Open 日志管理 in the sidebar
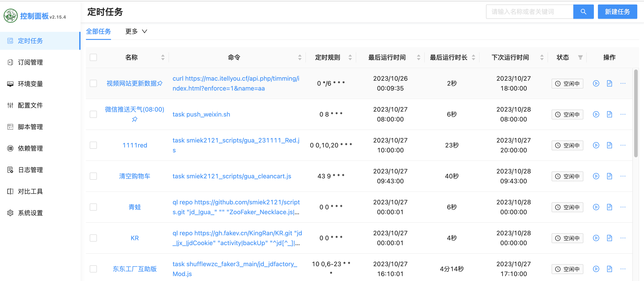The width and height of the screenshot is (644, 281). [x=40, y=170]
